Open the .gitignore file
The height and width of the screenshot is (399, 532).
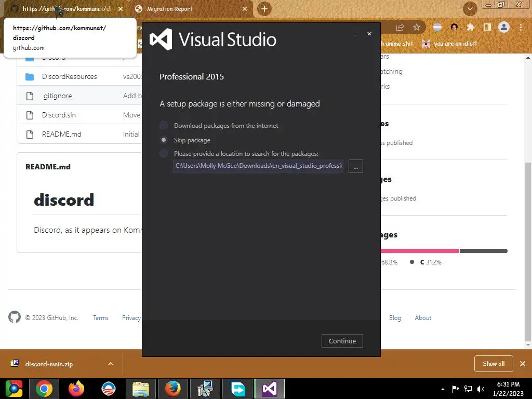(57, 96)
